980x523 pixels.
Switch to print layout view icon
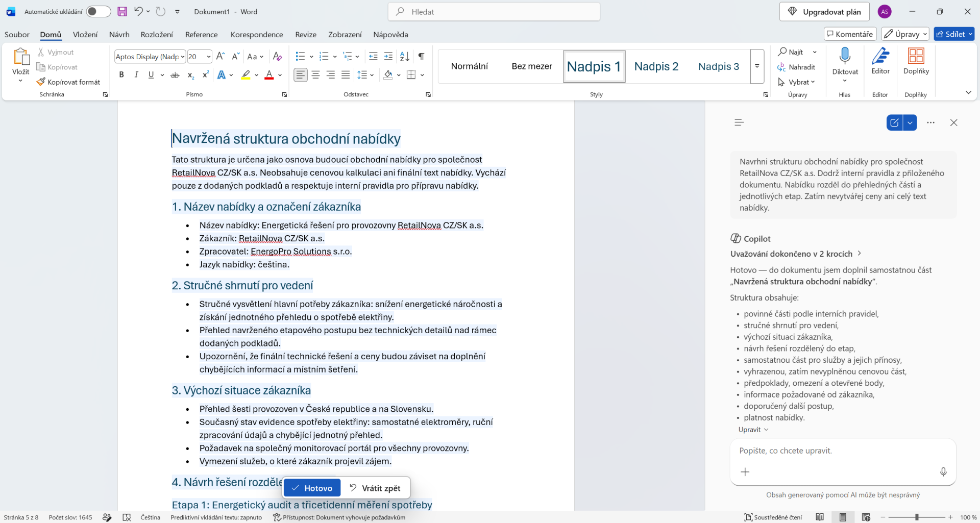(843, 517)
